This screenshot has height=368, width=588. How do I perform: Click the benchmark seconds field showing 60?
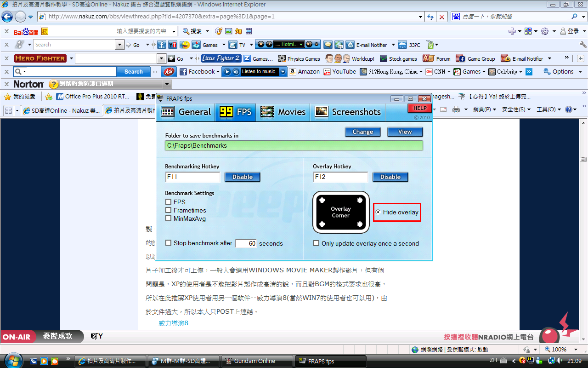[246, 243]
